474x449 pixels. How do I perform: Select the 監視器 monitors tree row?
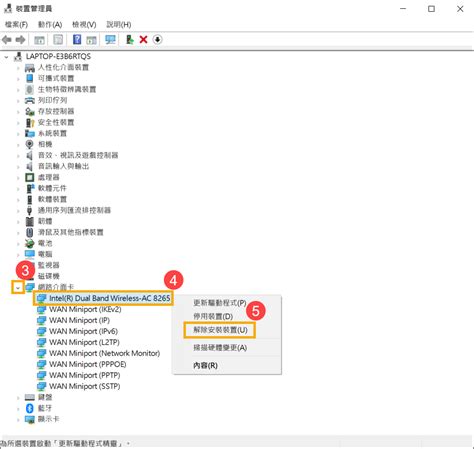pyautogui.click(x=49, y=265)
